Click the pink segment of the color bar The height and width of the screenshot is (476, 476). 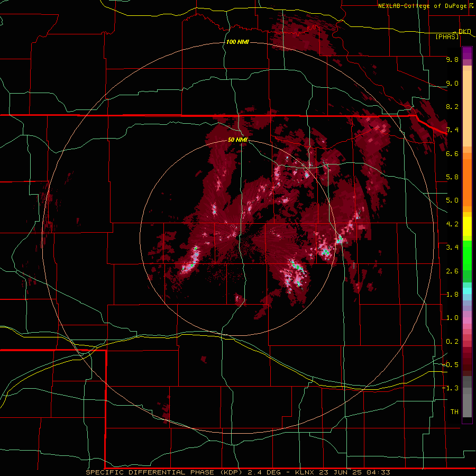tap(467, 321)
